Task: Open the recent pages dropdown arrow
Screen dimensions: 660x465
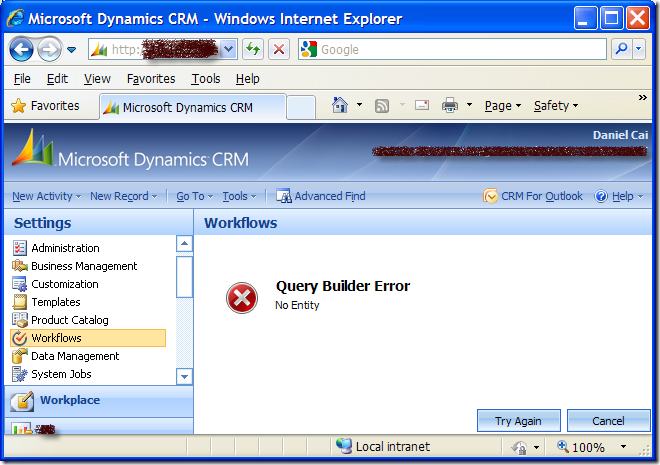Action: tap(72, 50)
